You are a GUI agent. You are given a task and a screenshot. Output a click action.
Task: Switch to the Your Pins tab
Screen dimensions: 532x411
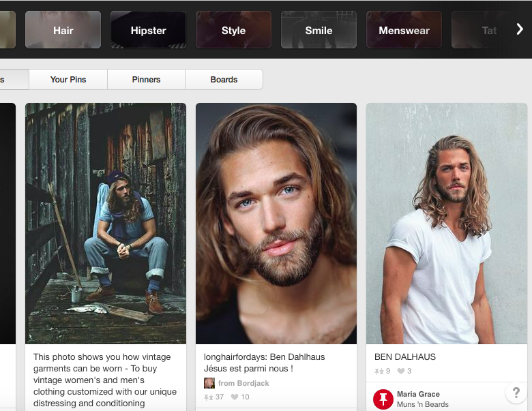coord(68,80)
